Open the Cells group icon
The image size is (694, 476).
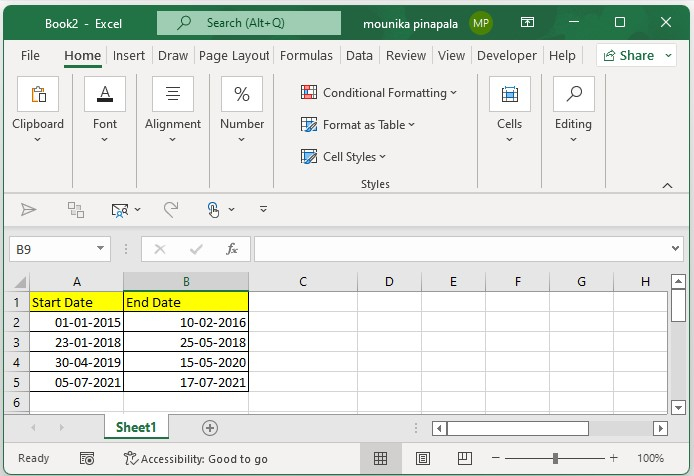point(509,94)
